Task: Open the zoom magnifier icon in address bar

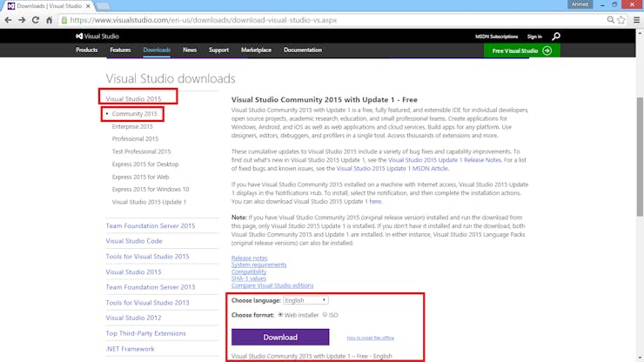Action: [x=611, y=20]
